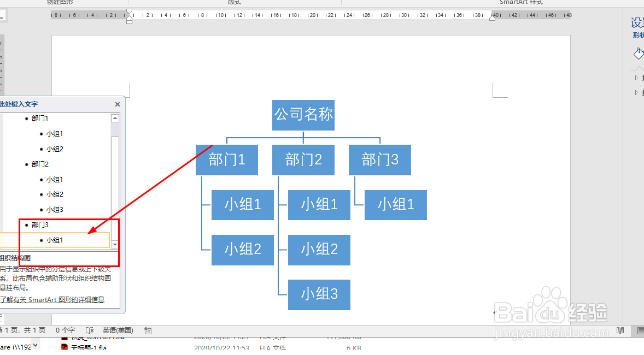Click the first-line indent marker on ruler
Screen dimensions: 644x355
[x=130, y=11]
